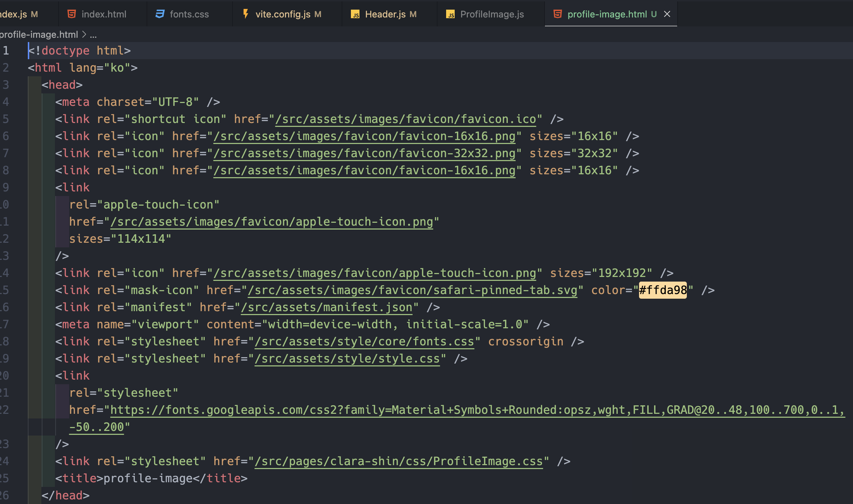Click the breadcrumb ellipsis symbol
The width and height of the screenshot is (853, 504).
(x=93, y=35)
